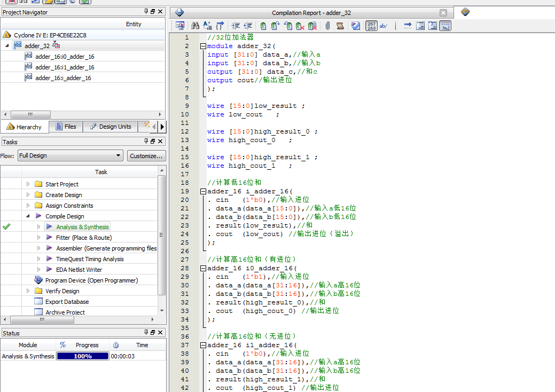Float the Tasks panel window
555x392 pixels.
(153, 141)
